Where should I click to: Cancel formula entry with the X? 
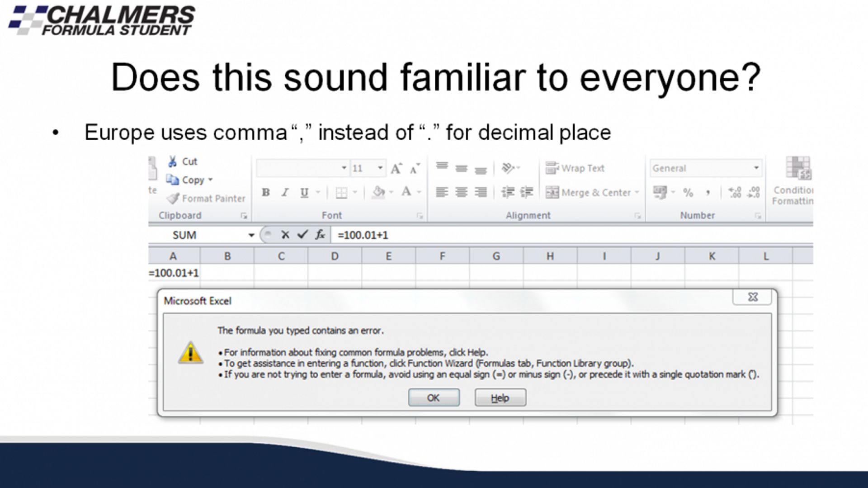[285, 235]
